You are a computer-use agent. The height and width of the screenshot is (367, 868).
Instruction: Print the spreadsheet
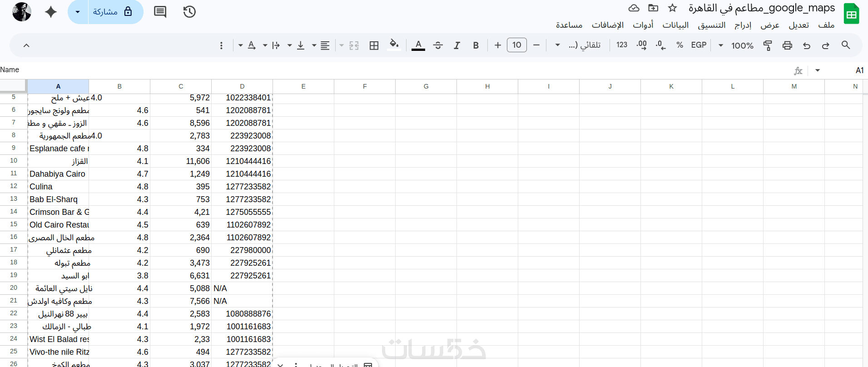pyautogui.click(x=787, y=45)
